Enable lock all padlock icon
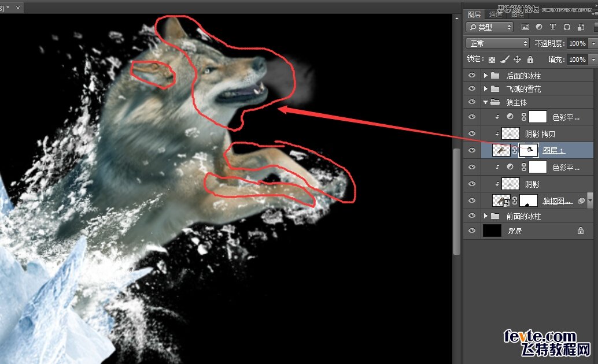The image size is (598, 364). click(x=530, y=60)
